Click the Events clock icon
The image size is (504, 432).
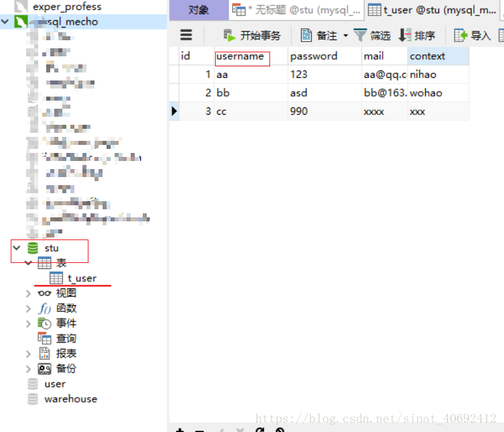point(44,323)
